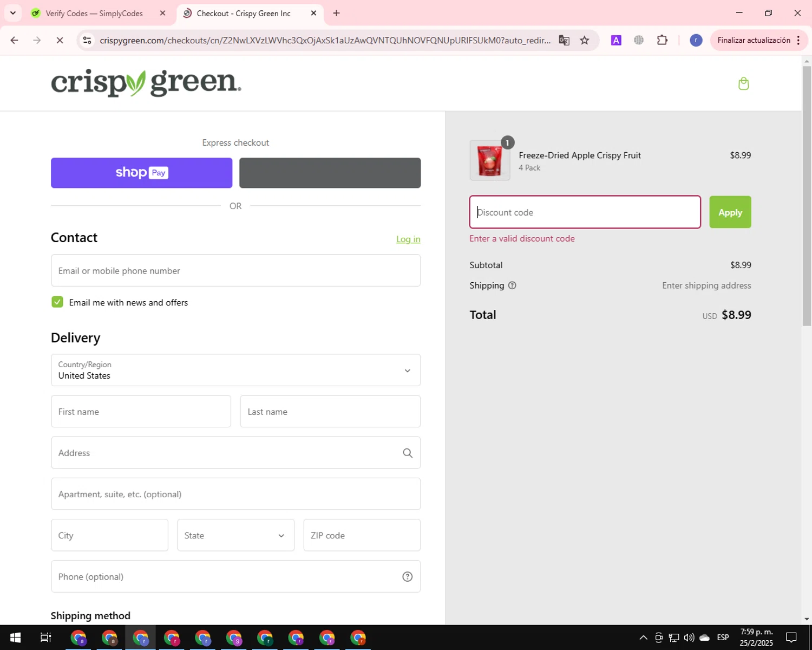Click the browser address bar URL
The height and width of the screenshot is (650, 812).
325,40
